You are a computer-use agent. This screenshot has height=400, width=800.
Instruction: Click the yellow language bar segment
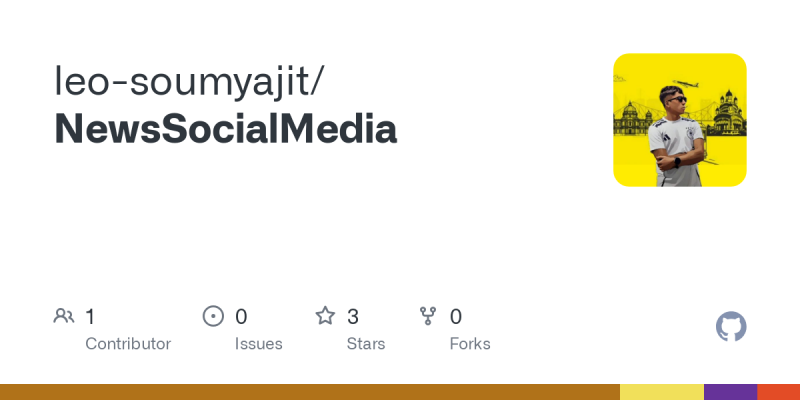[x=662, y=392]
